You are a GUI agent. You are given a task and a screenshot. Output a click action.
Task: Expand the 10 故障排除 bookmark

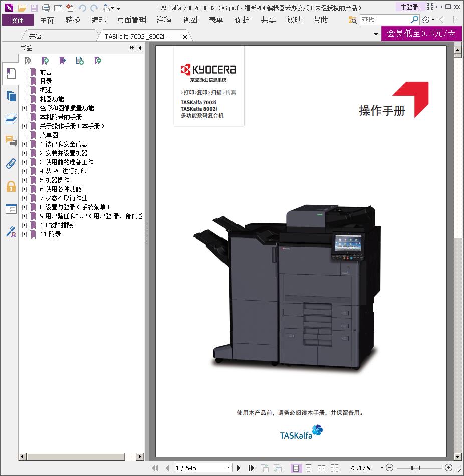(x=24, y=225)
